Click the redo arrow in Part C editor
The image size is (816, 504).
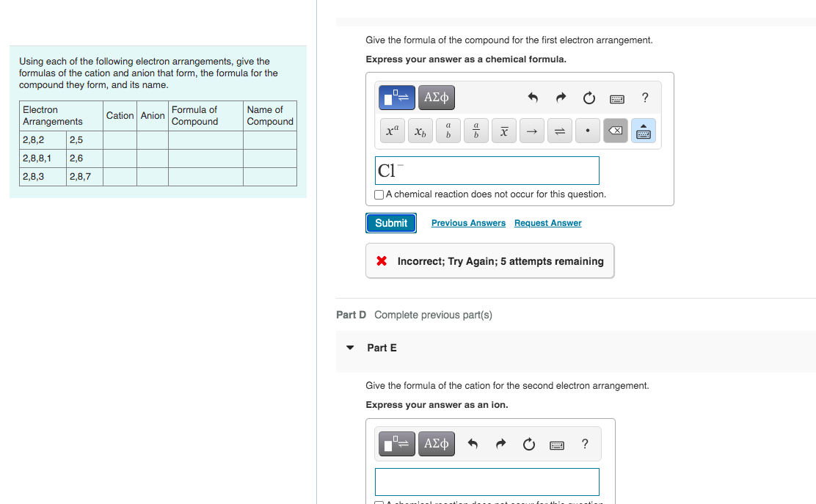[560, 97]
